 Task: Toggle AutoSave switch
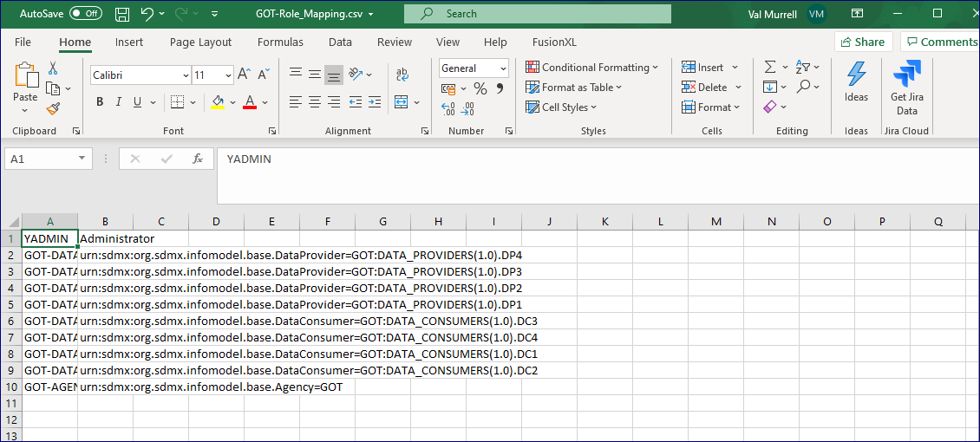pyautogui.click(x=85, y=14)
